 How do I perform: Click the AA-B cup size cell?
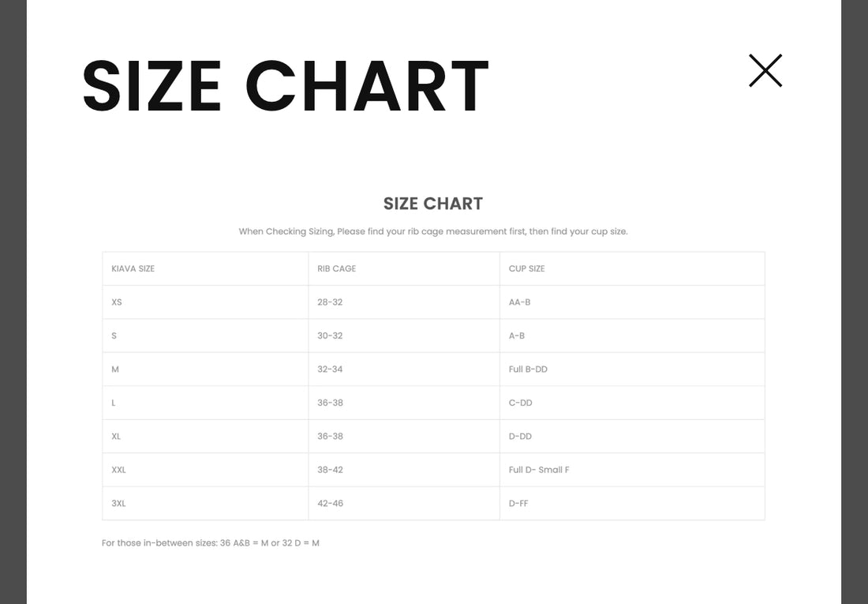(x=520, y=302)
